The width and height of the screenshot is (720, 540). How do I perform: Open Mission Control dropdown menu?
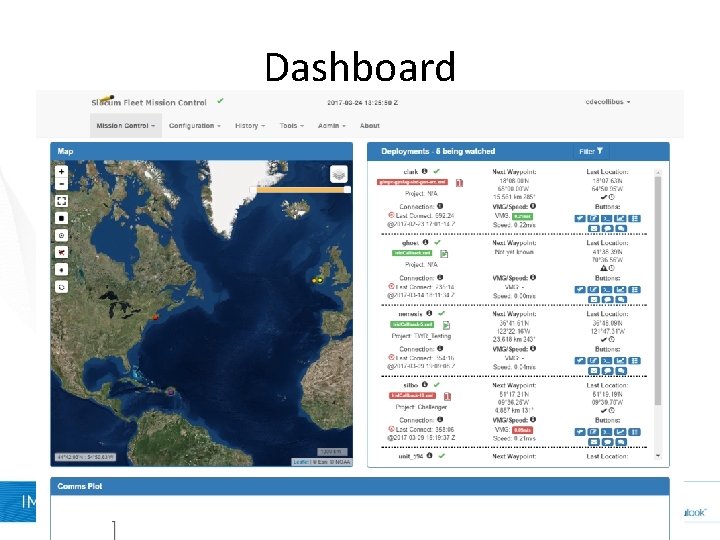(126, 125)
